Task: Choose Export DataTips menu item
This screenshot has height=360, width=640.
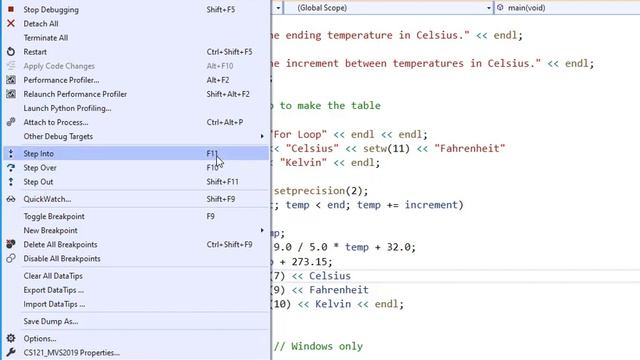Action: [136, 290]
